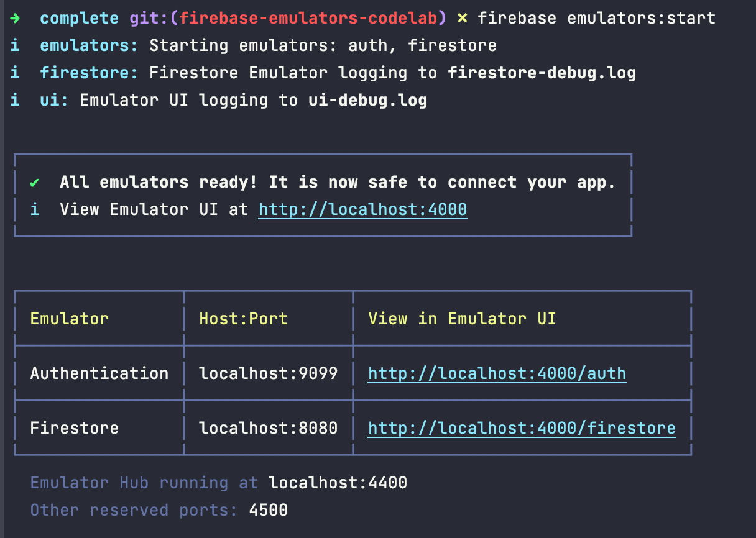756x538 pixels.
Task: Click the 'Host:Port' column header
Action: (x=243, y=319)
